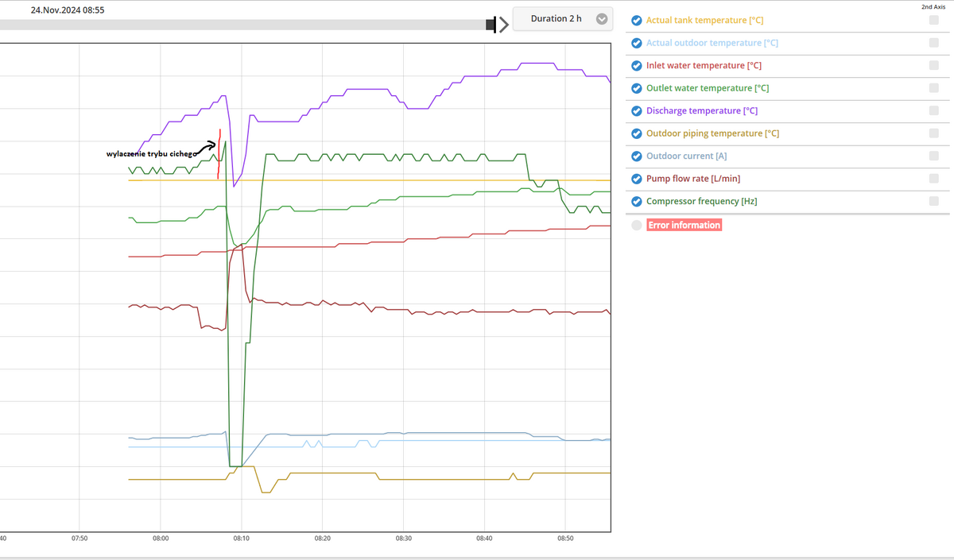Click the blue checkmark beside Actual tank temperature
Screen dimensions: 954x560
tap(636, 21)
